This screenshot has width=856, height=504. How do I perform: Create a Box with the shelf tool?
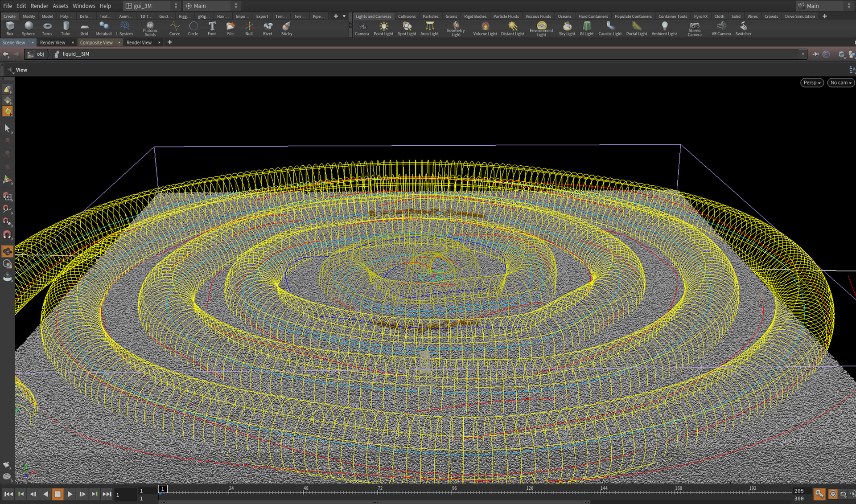[x=10, y=29]
